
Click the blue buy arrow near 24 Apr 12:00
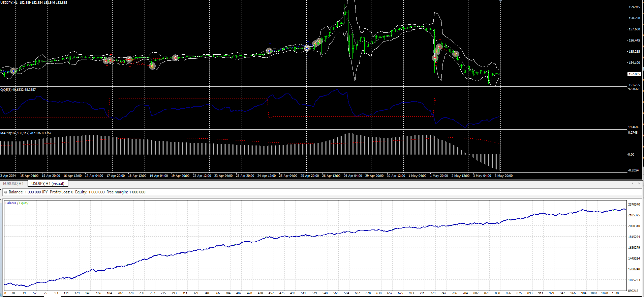tap(269, 51)
